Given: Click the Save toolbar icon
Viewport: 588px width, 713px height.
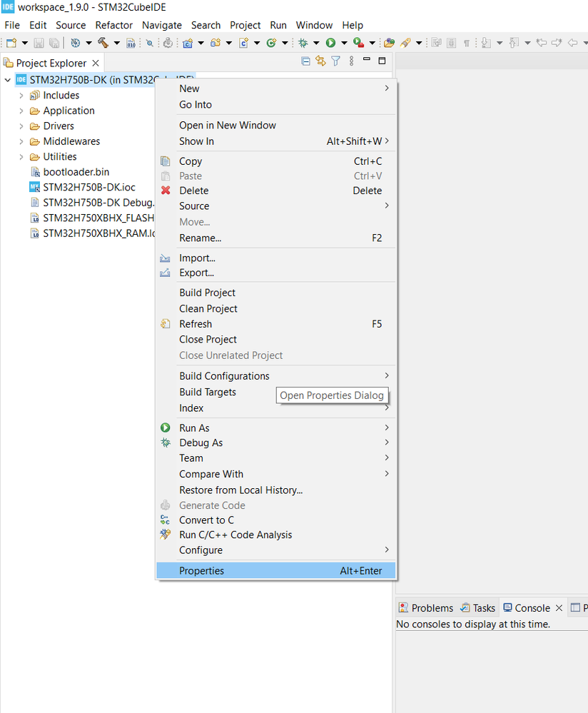Looking at the screenshot, I should [x=39, y=43].
